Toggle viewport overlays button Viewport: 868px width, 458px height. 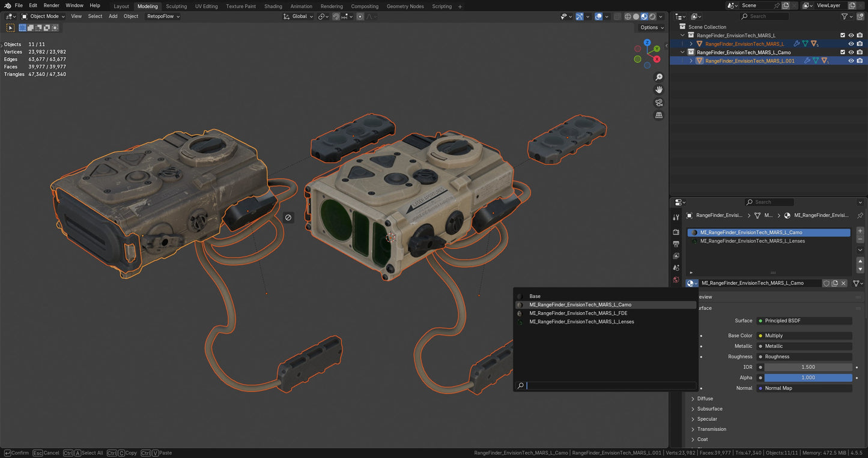(x=598, y=17)
